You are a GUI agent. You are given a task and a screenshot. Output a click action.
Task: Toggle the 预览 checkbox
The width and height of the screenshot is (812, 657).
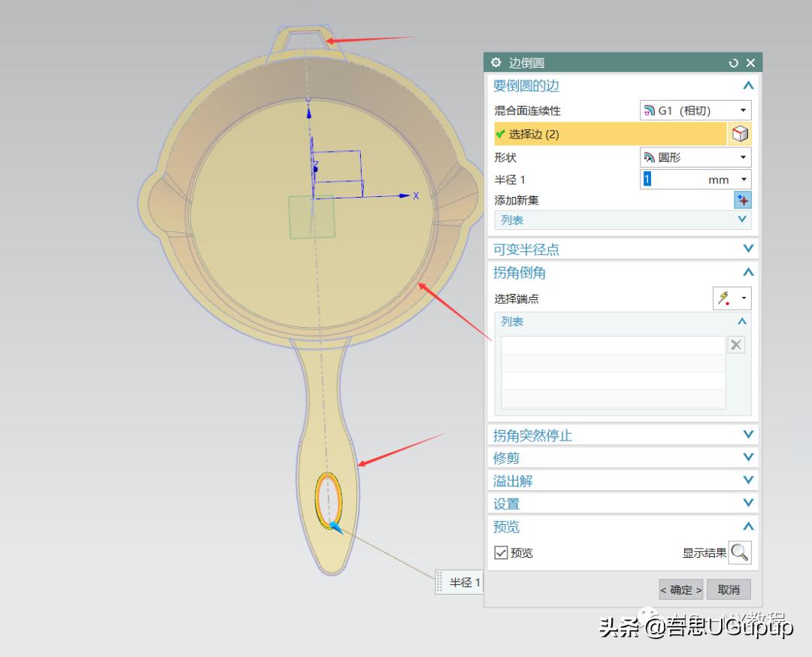(501, 553)
